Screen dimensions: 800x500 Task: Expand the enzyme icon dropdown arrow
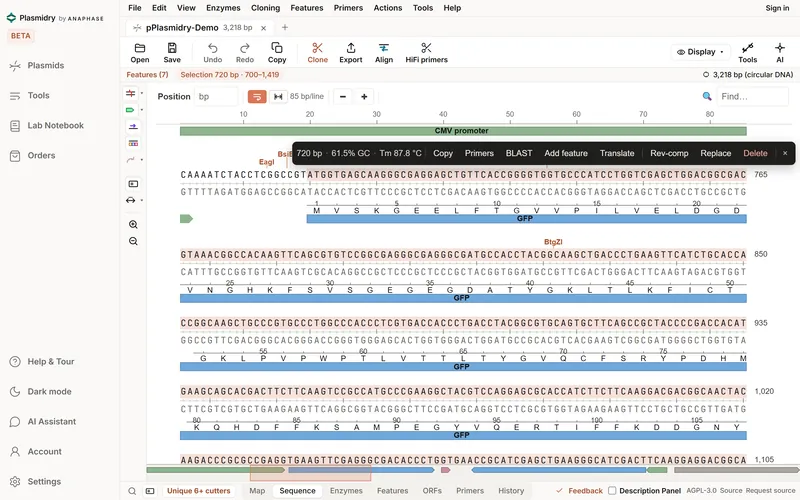[142, 93]
